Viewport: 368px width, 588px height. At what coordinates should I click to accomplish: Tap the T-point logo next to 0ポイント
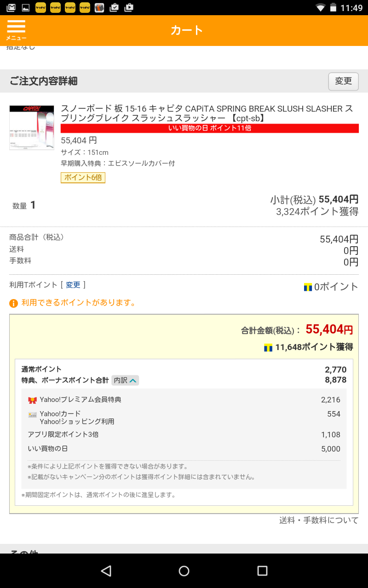(308, 287)
